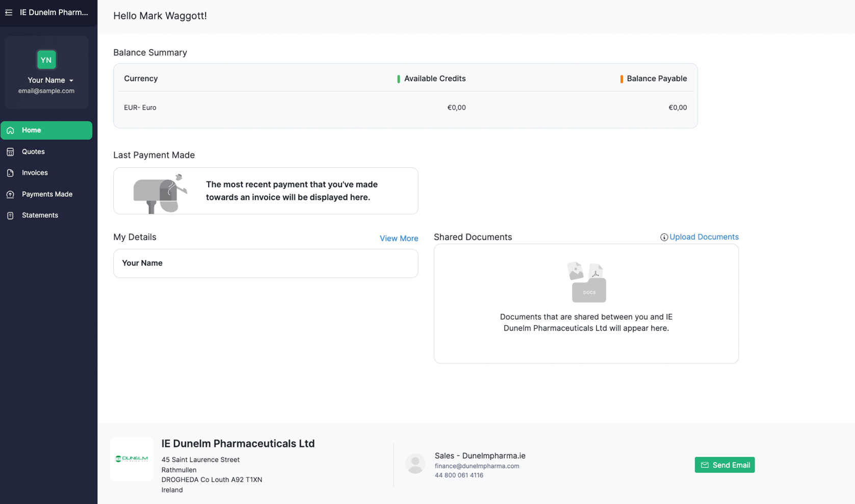Click the sales contact avatar icon
The width and height of the screenshot is (855, 504).
click(x=415, y=464)
